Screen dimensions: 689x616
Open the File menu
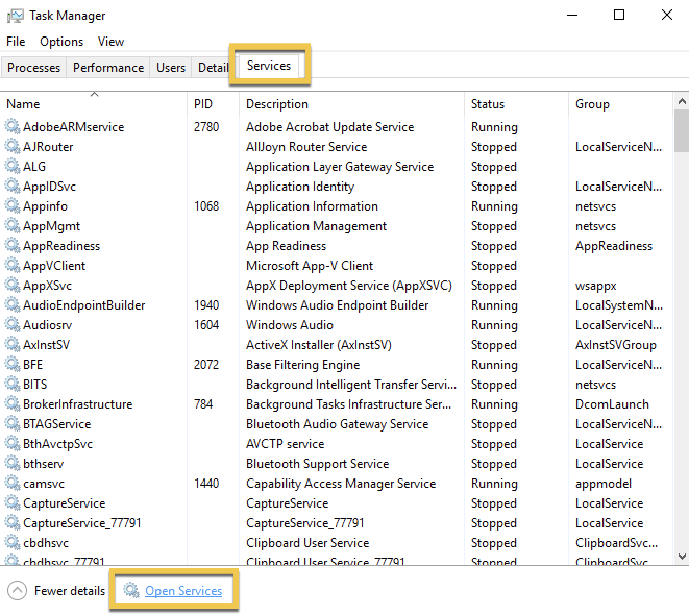point(16,42)
